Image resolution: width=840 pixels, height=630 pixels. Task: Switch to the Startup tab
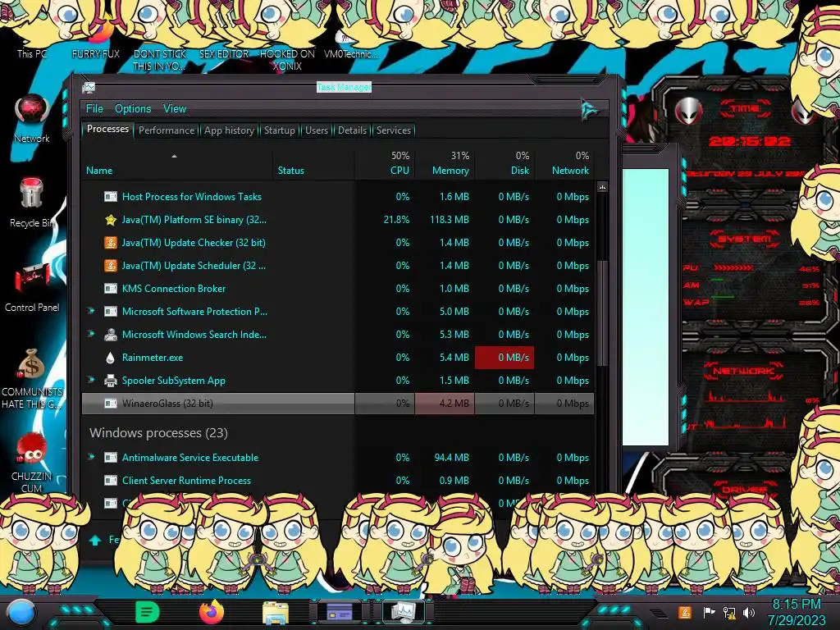click(x=279, y=130)
